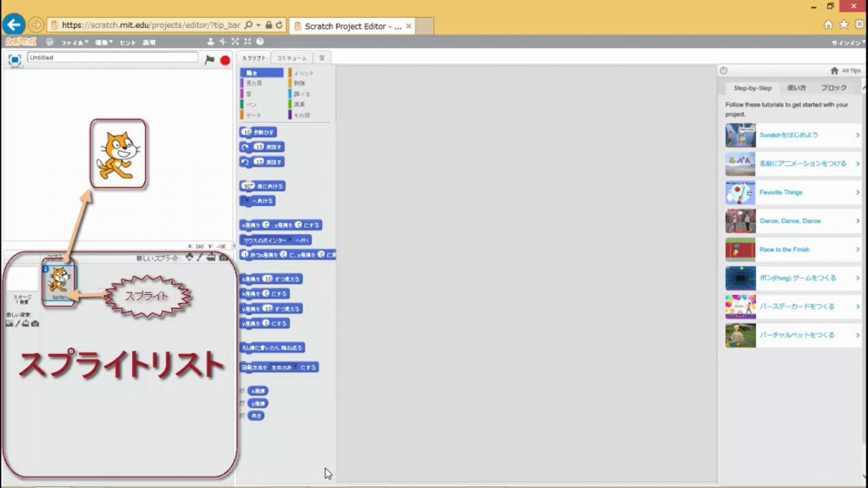The width and height of the screenshot is (868, 488).
Task: Expand Favorite Things tutorial arrow
Action: [858, 192]
